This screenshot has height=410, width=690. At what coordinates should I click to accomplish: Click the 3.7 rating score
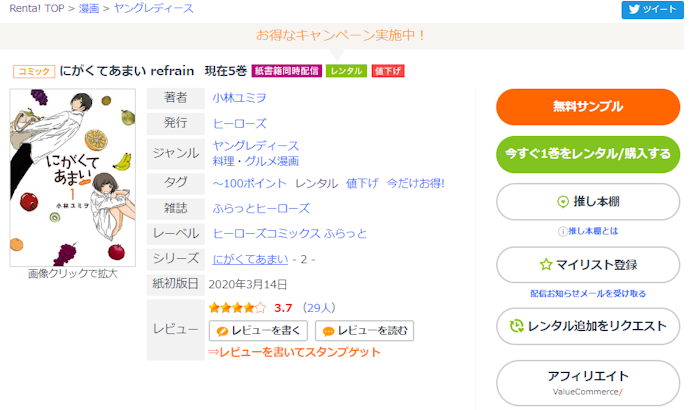[x=283, y=308]
